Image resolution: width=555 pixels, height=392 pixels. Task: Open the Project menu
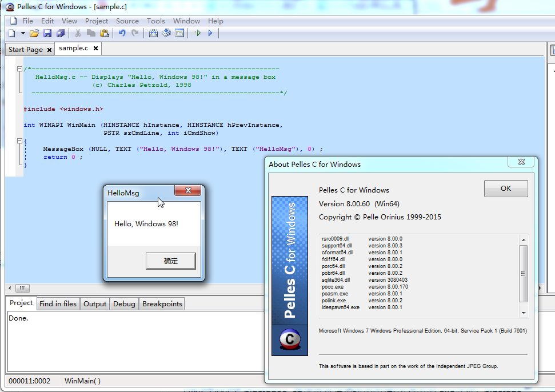pyautogui.click(x=96, y=21)
